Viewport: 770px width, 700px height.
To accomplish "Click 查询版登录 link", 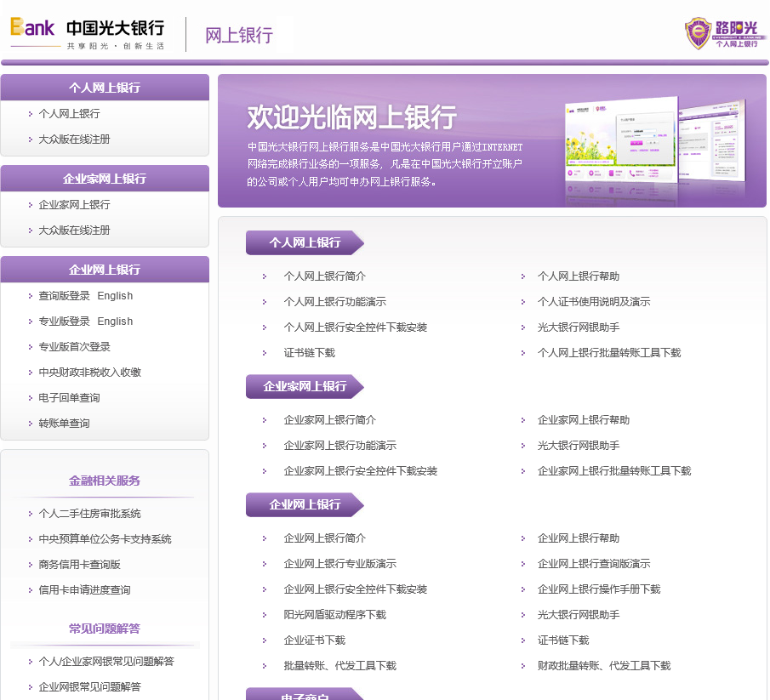I will pyautogui.click(x=65, y=296).
